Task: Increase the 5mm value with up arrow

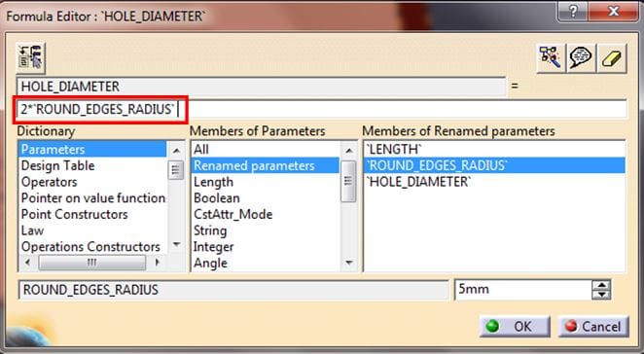Action: (602, 285)
